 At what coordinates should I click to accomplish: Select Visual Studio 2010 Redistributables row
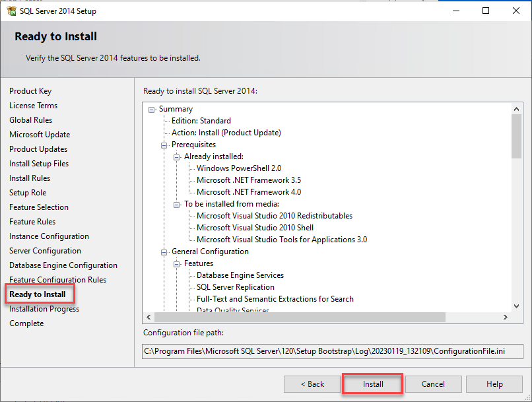275,216
